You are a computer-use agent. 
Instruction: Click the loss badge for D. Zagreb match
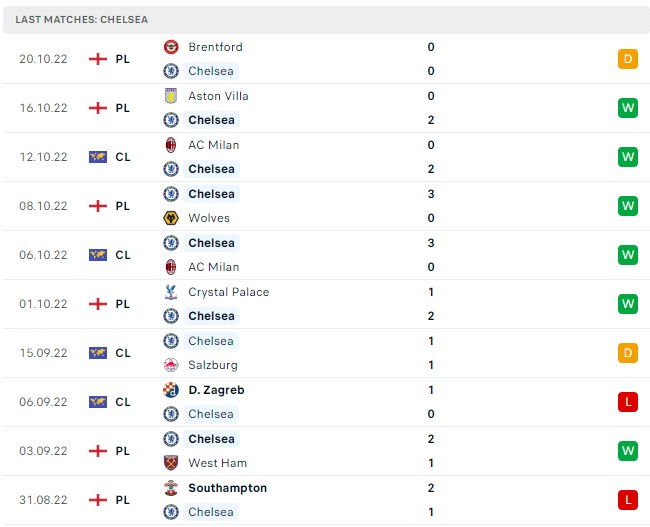(628, 402)
